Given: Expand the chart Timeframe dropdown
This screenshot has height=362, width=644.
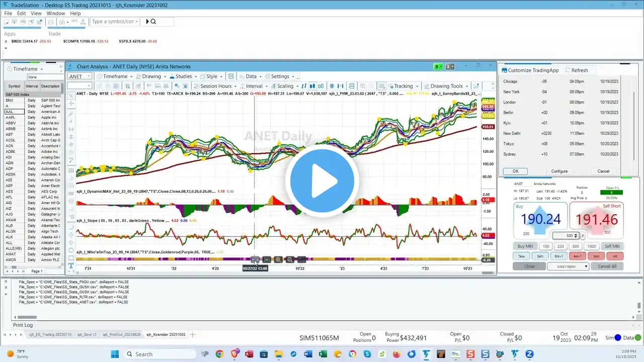Looking at the screenshot, I should tap(115, 76).
